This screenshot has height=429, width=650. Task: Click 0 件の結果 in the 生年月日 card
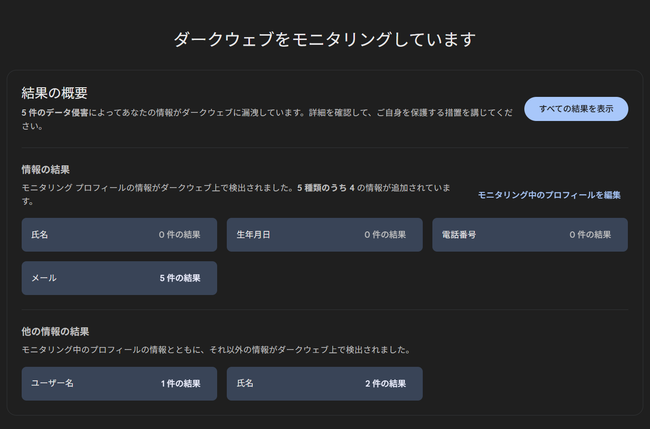coord(385,235)
